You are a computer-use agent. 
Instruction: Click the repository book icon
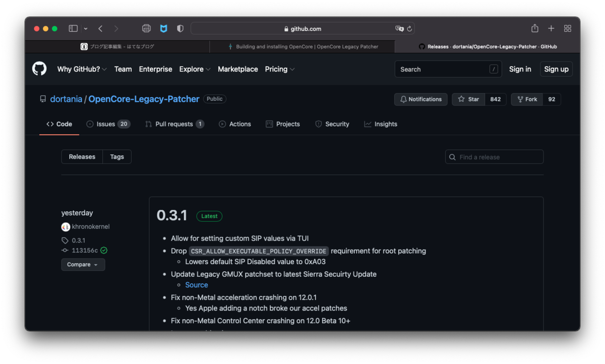(x=43, y=99)
